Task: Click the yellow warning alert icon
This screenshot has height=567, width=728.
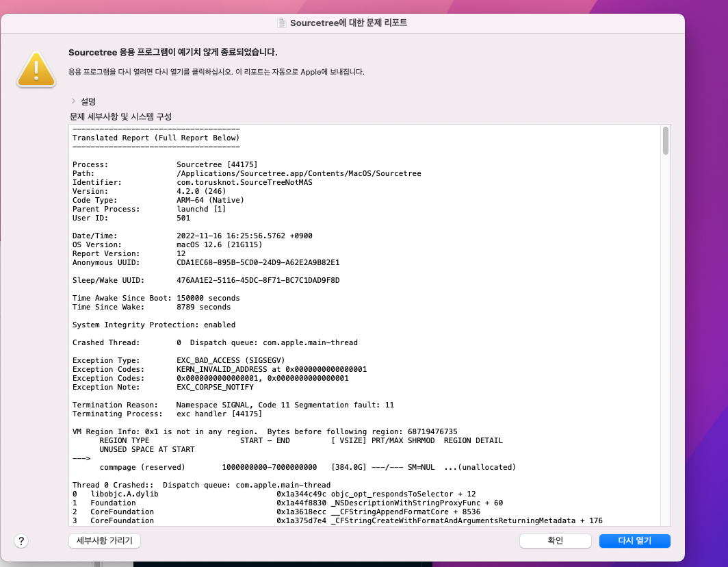Action: pos(36,69)
